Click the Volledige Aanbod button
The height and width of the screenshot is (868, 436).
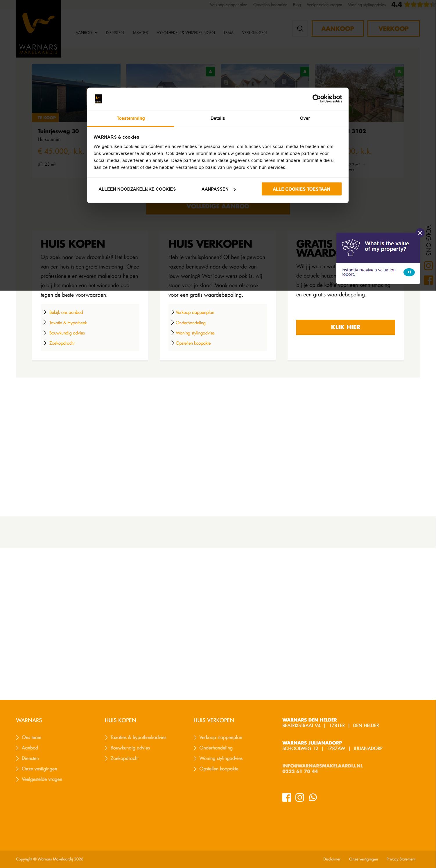(x=218, y=206)
